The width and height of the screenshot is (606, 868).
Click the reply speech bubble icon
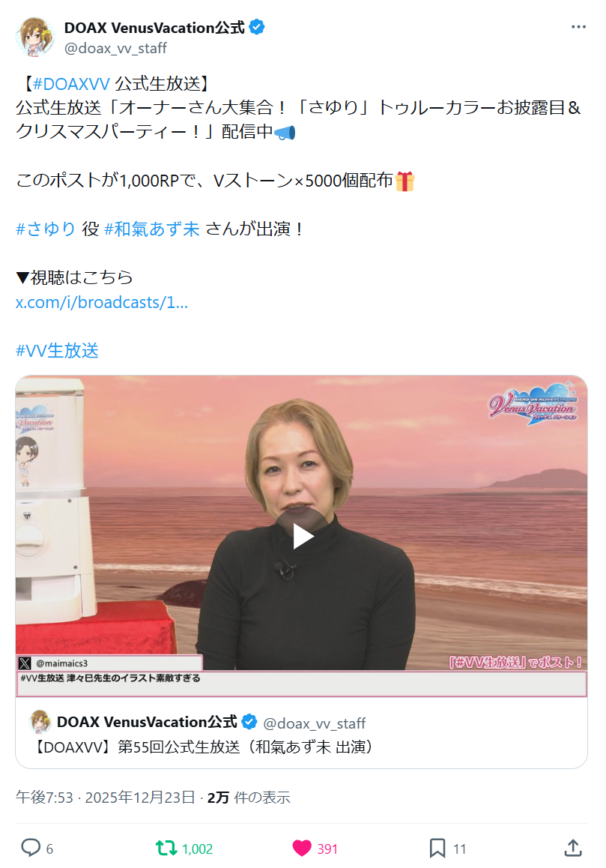click(x=31, y=848)
